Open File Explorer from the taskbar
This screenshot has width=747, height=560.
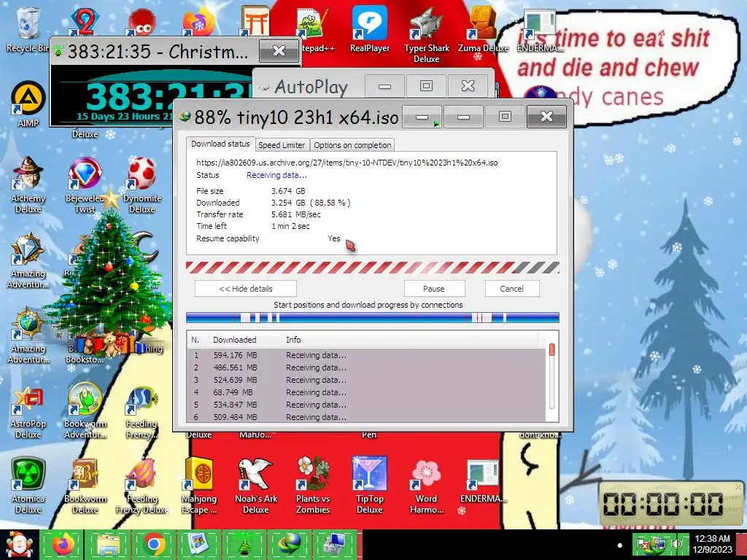[x=108, y=545]
